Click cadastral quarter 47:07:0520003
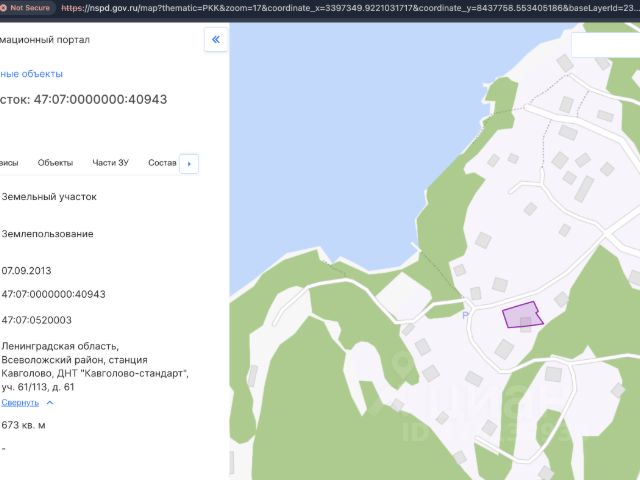640x480 pixels. click(36, 320)
